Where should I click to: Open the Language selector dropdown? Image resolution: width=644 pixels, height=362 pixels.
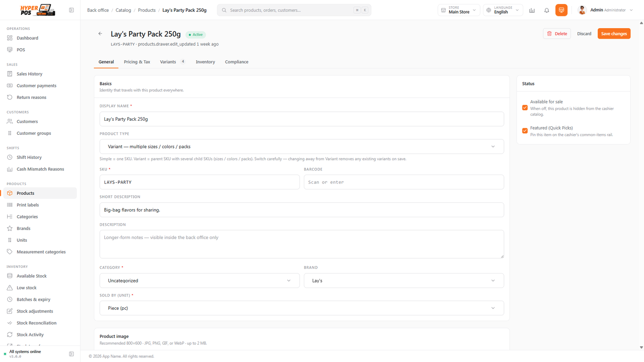(503, 10)
